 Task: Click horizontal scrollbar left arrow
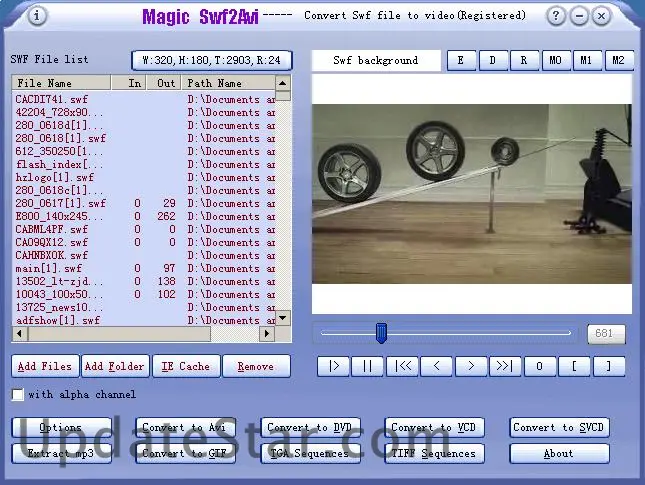click(x=20, y=334)
